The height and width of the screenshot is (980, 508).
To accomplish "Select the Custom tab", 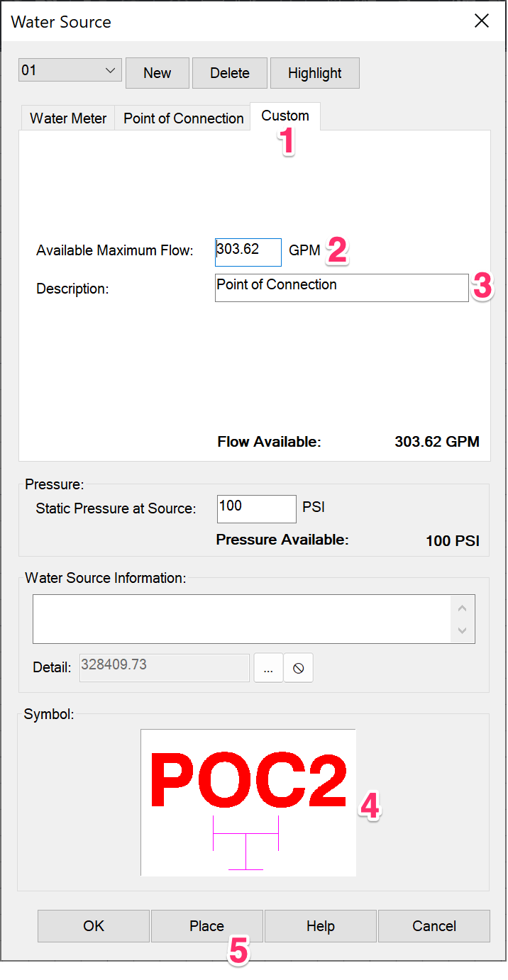I will 285,116.
